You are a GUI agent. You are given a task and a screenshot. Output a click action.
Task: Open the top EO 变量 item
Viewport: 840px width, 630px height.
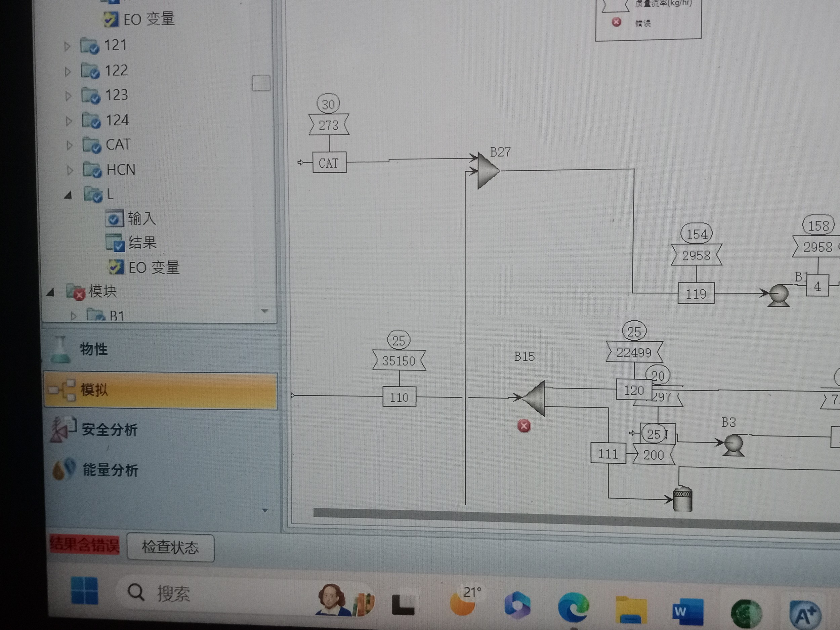139,19
